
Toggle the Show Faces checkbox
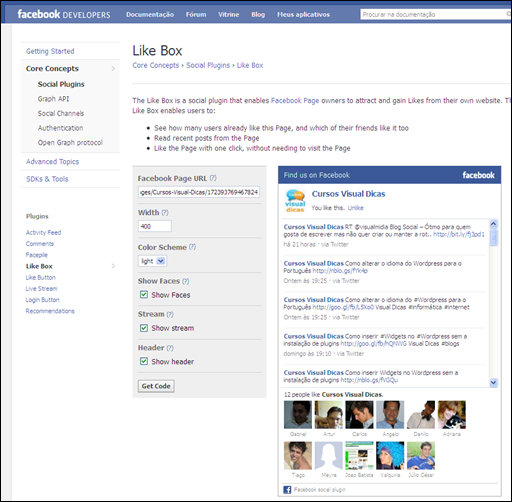pos(144,294)
